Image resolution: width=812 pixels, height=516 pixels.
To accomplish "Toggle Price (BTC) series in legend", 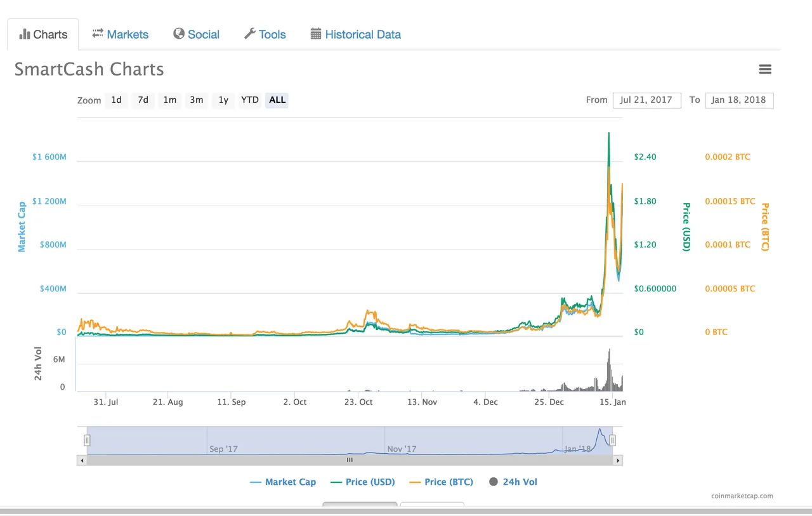I will [442, 482].
